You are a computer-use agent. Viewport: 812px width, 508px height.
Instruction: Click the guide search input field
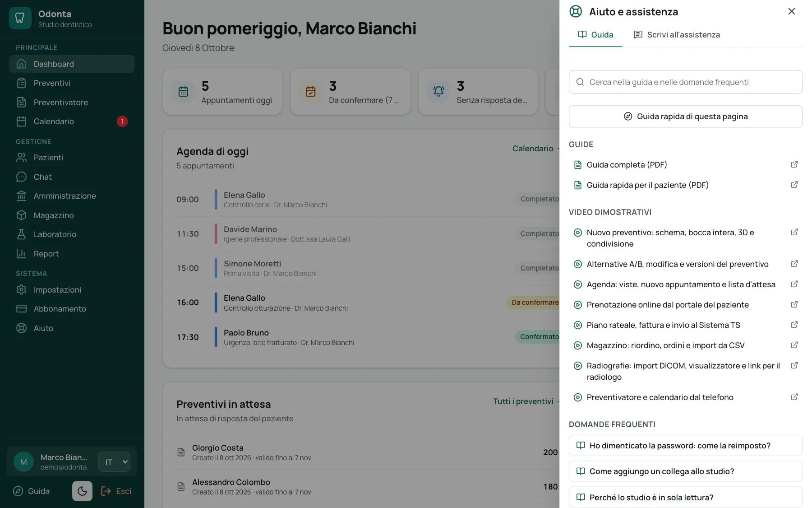coord(686,82)
